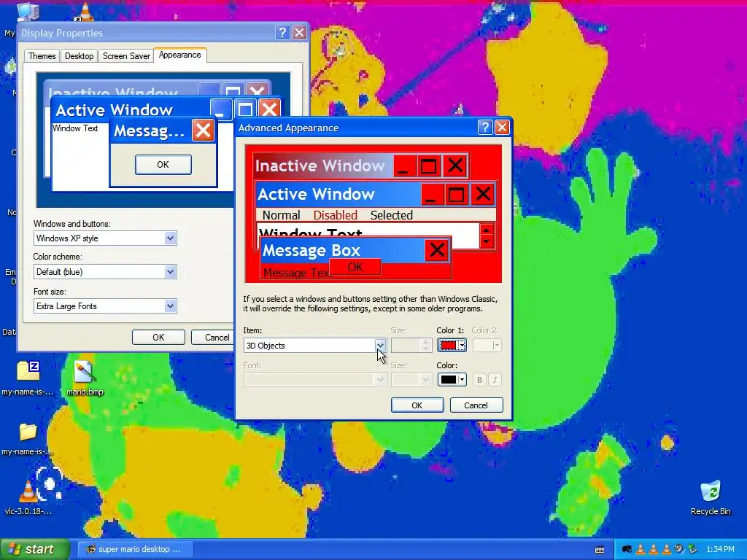Click the Bold font button
The image size is (747, 560).
[480, 379]
